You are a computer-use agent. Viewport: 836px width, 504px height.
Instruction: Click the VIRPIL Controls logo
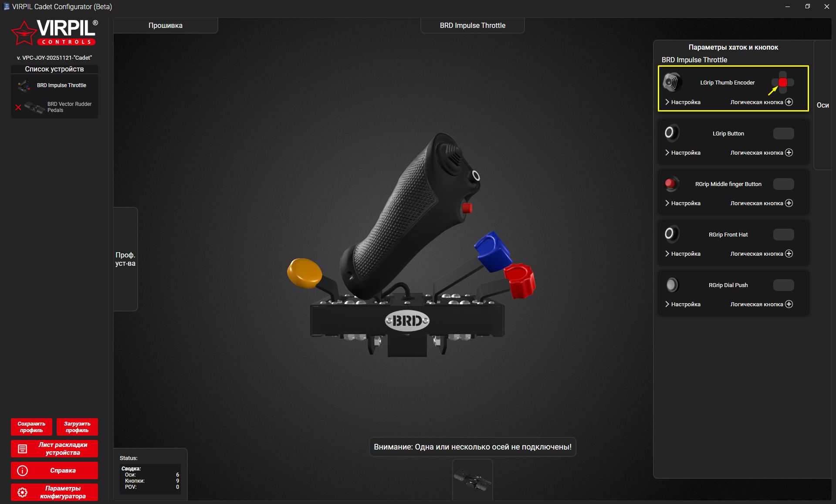click(x=54, y=33)
